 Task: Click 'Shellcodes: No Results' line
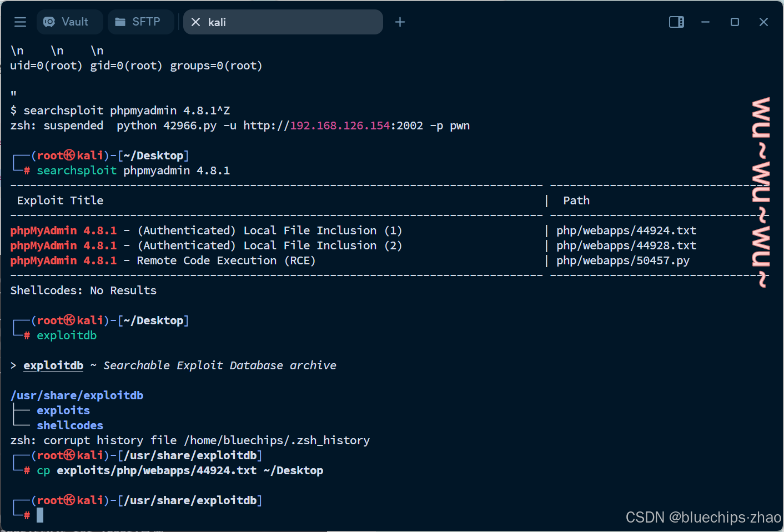[83, 290]
